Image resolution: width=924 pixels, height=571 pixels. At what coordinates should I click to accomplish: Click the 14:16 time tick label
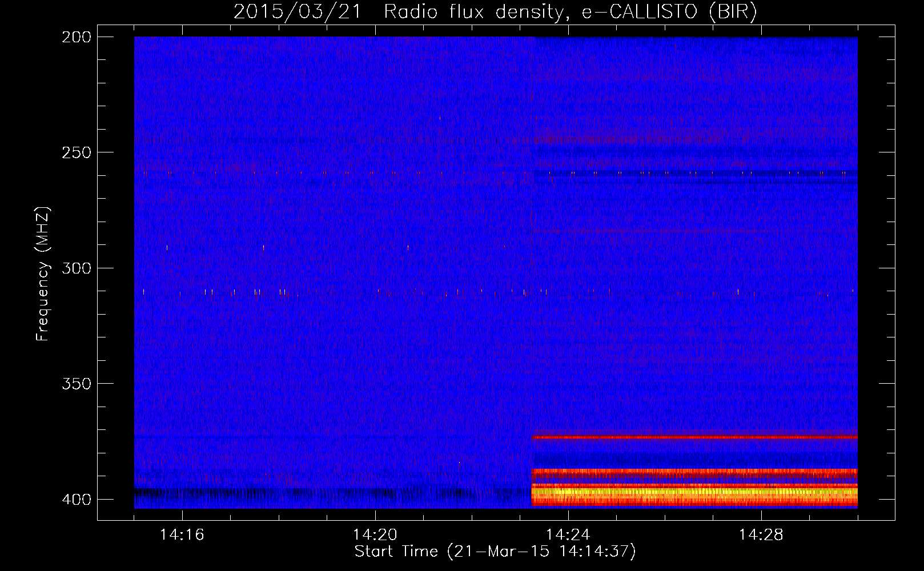point(182,535)
